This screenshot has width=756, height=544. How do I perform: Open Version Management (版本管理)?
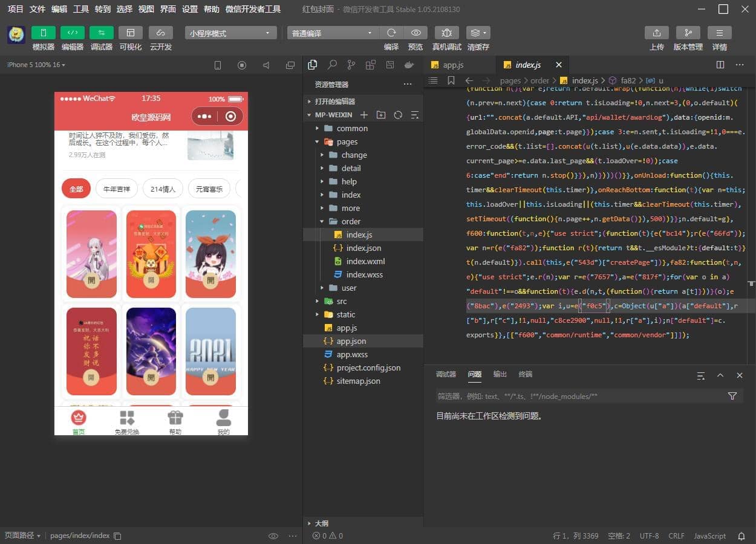[688, 33]
